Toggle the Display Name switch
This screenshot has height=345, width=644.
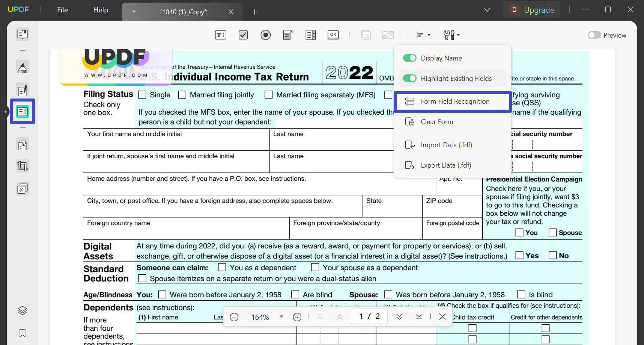tap(409, 58)
